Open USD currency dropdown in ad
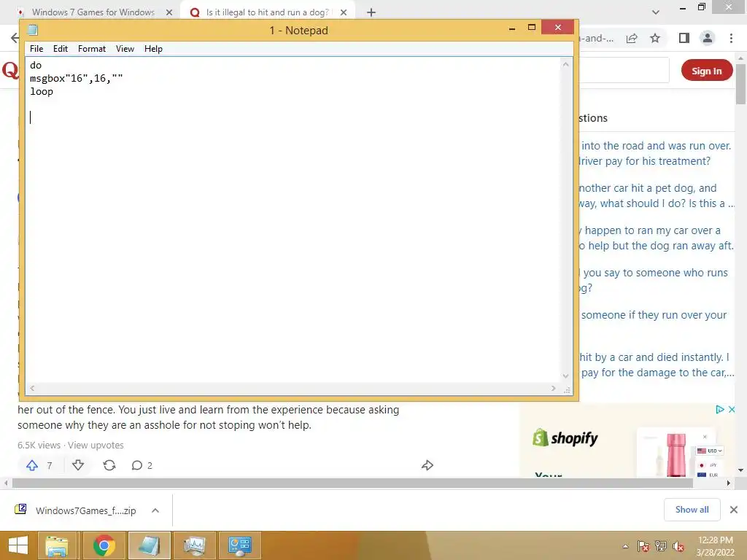 pyautogui.click(x=710, y=451)
